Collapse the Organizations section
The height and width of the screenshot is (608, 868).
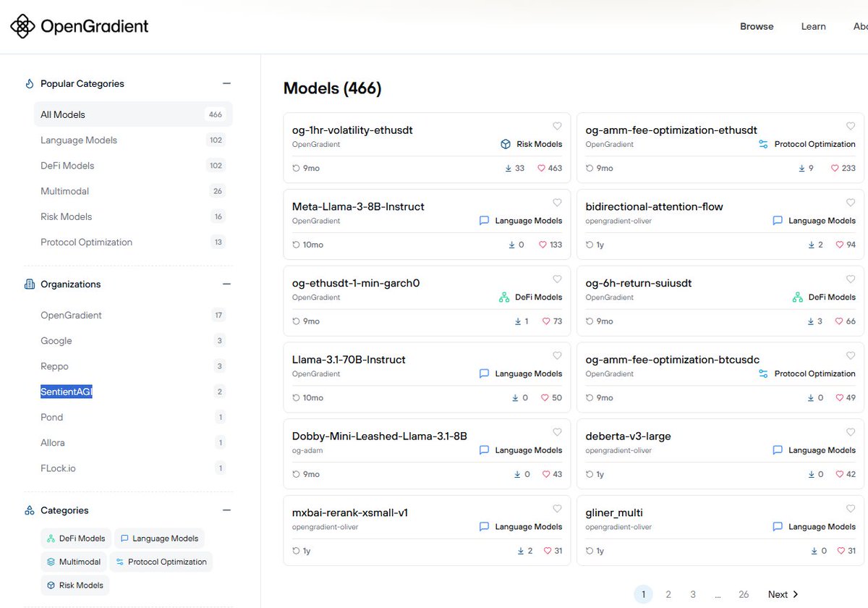[226, 284]
